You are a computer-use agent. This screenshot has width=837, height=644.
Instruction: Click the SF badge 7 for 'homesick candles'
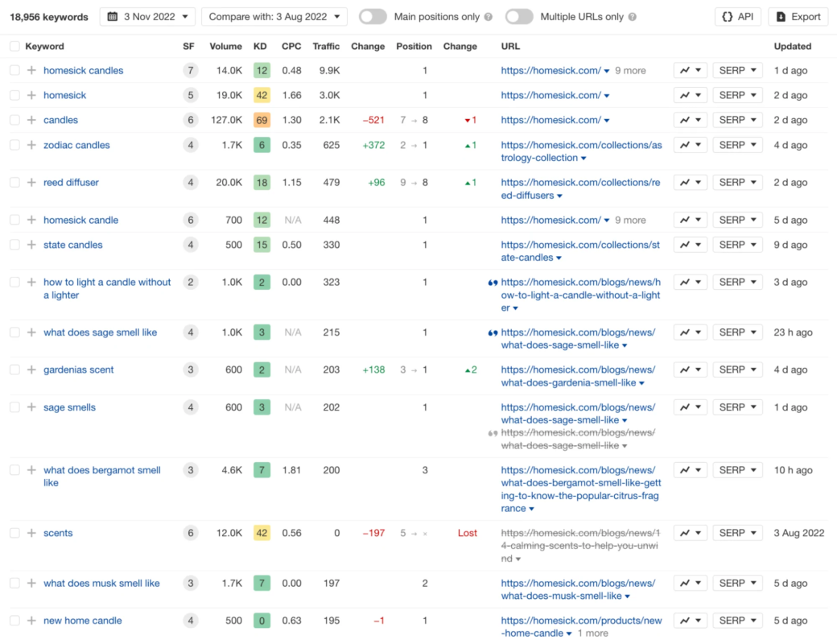click(x=190, y=70)
